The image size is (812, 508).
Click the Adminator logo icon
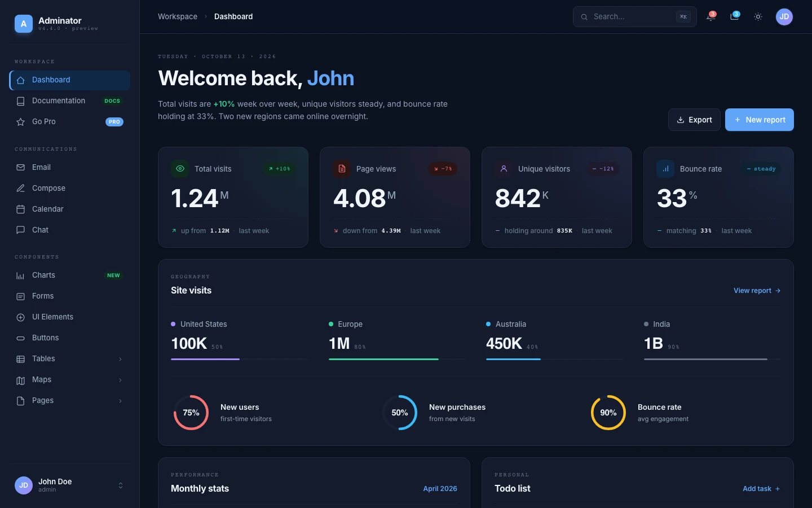[x=24, y=24]
